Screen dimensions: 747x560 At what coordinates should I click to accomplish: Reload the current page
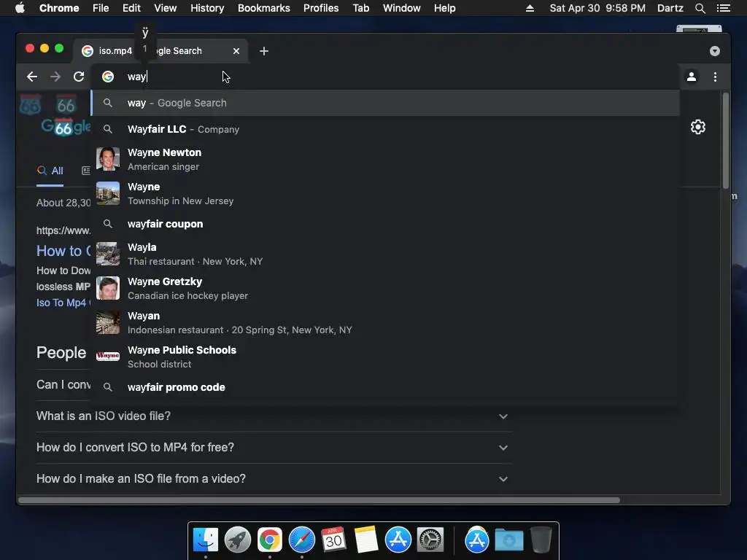pos(79,77)
